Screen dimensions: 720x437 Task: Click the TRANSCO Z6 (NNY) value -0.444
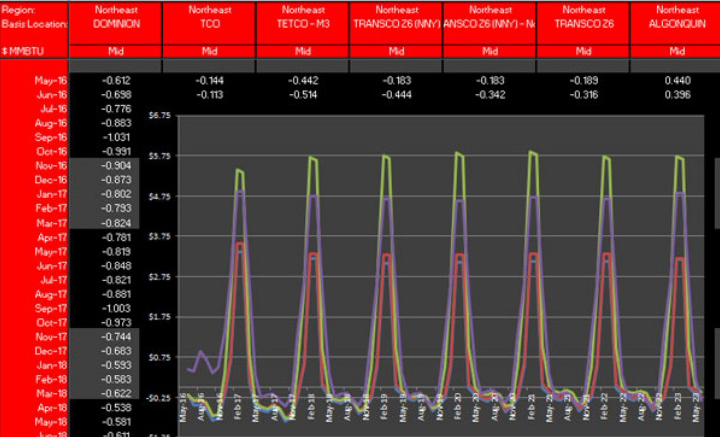396,95
